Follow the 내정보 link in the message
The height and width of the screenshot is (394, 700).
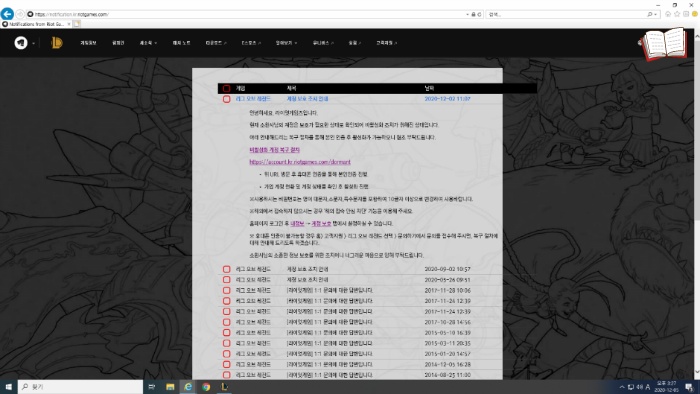pos(297,224)
